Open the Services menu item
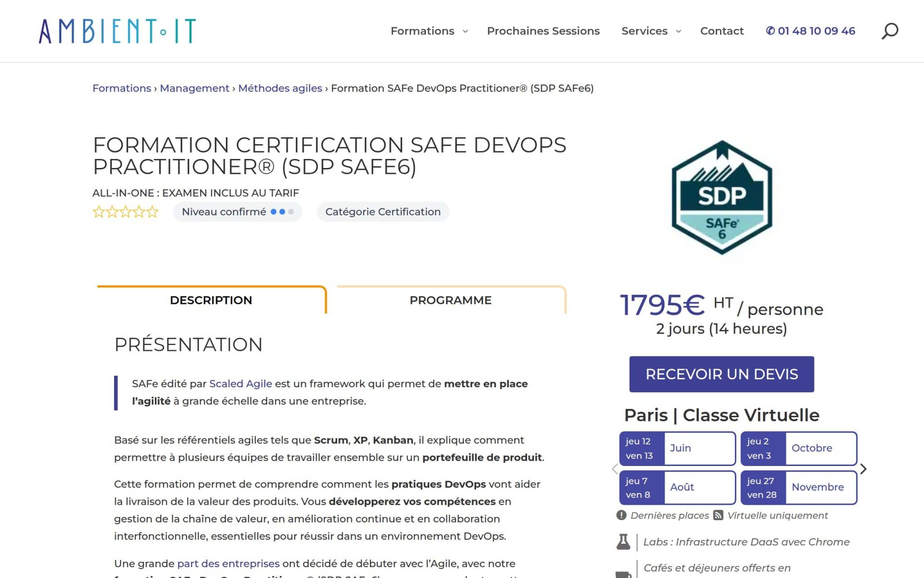The height and width of the screenshot is (578, 924). [644, 31]
